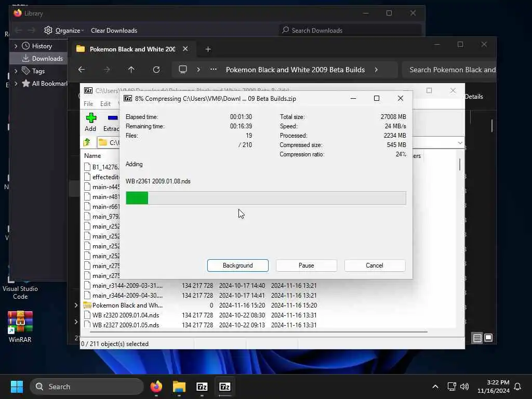The height and width of the screenshot is (399, 532).
Task: Add a new File Explorer tab
Action: [208, 49]
